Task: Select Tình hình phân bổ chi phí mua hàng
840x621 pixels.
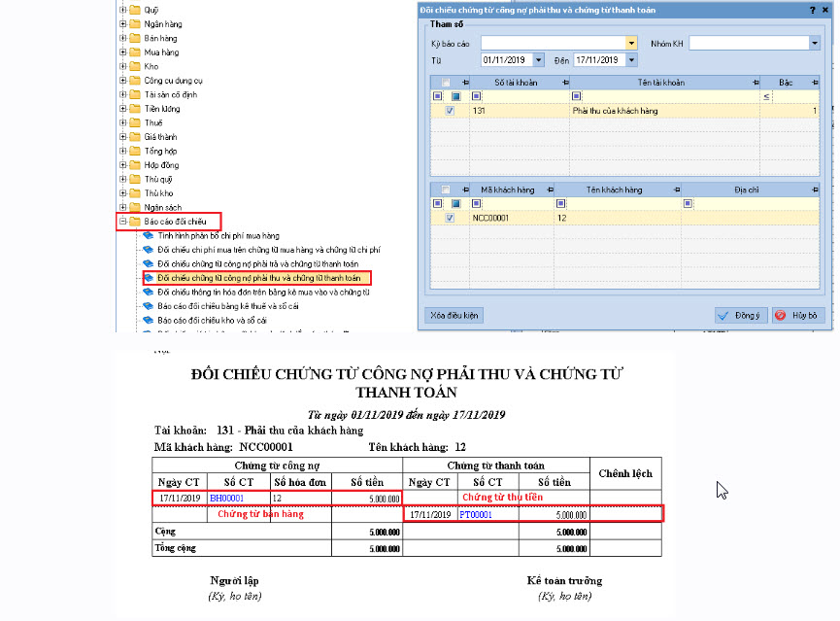Action: [x=218, y=235]
